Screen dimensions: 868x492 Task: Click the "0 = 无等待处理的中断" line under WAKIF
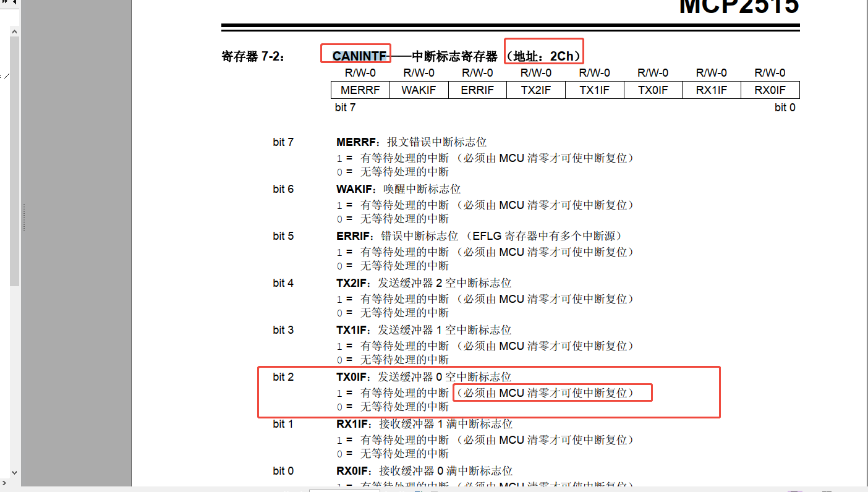(x=393, y=219)
